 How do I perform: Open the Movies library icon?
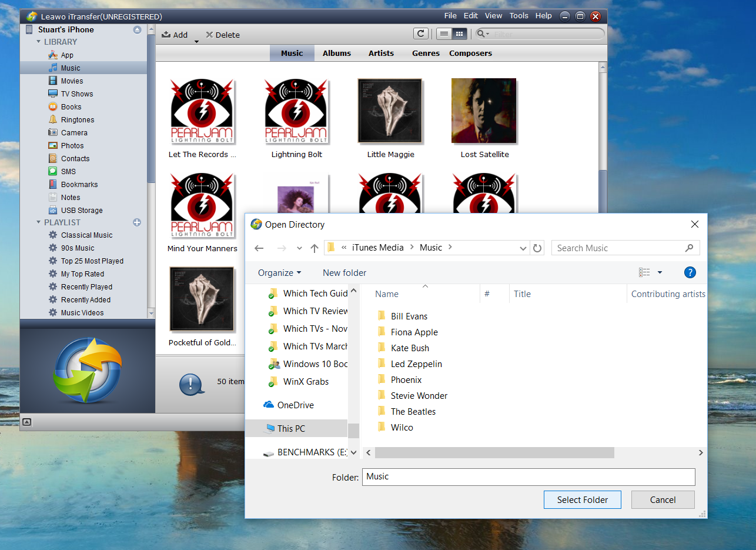[x=52, y=81]
